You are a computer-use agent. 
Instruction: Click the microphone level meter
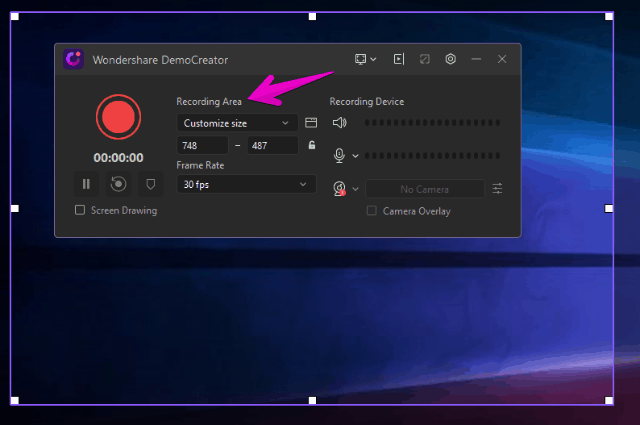pos(432,156)
